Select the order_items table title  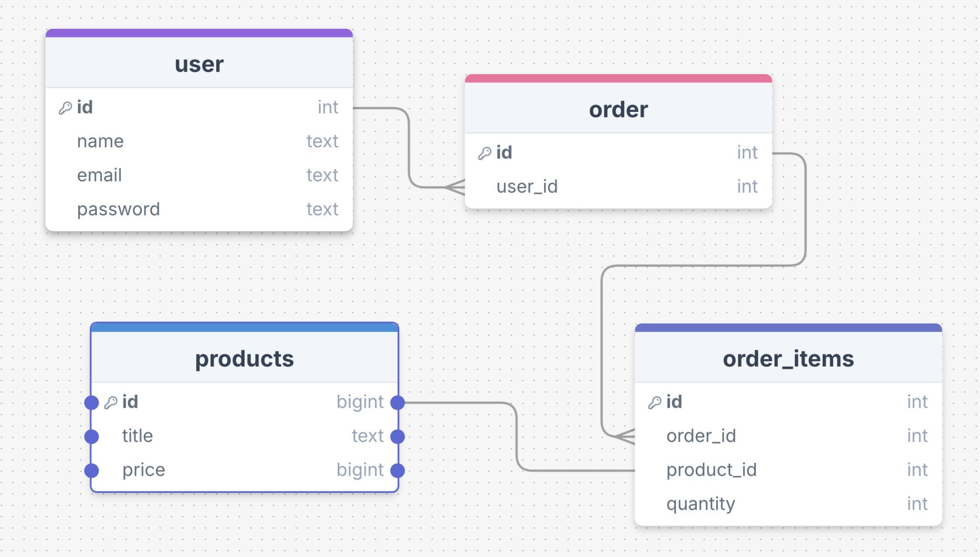coord(788,359)
